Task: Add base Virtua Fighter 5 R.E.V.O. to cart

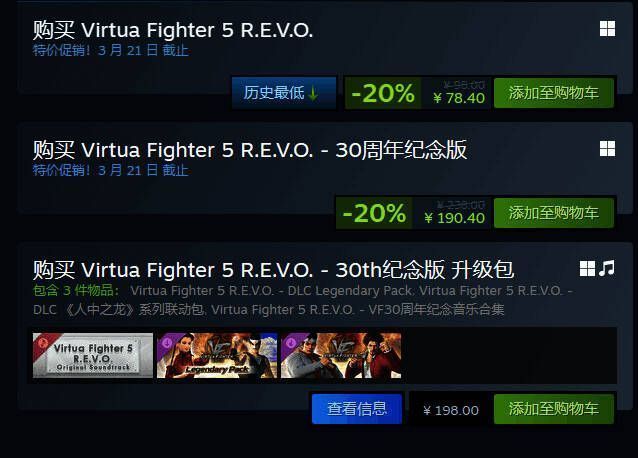Action: click(x=554, y=93)
